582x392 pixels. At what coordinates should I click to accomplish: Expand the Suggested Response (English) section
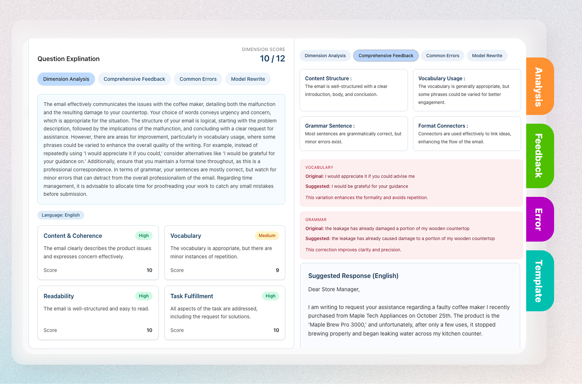[353, 276]
